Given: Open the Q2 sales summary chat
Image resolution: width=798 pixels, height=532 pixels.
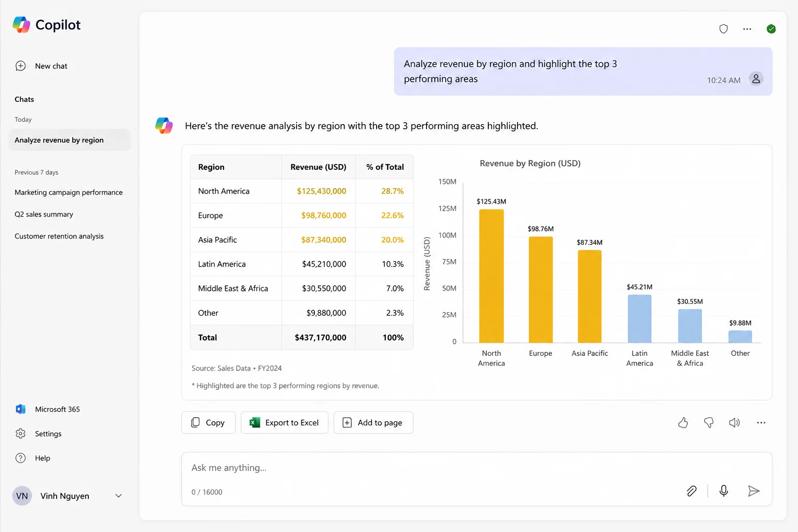Looking at the screenshot, I should [x=44, y=214].
